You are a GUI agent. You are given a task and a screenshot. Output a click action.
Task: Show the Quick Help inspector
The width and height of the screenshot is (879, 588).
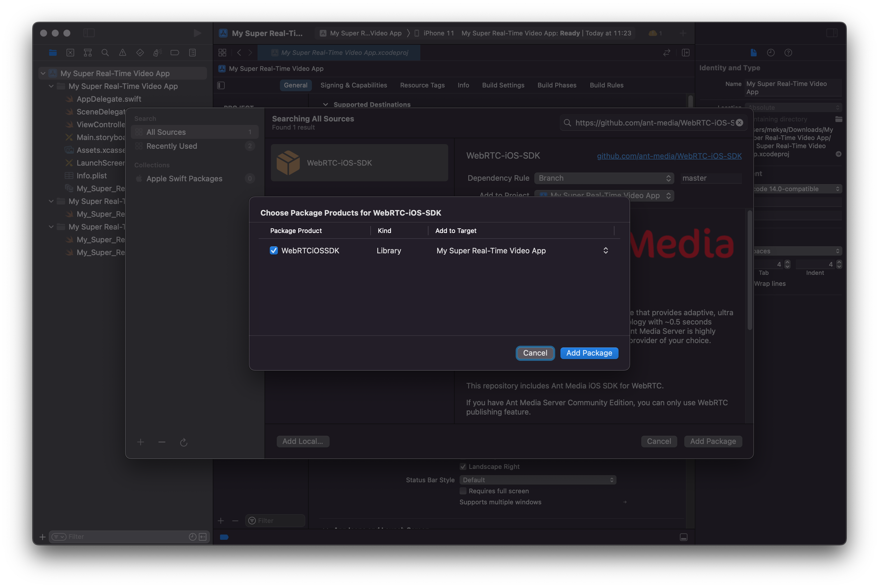tap(788, 53)
